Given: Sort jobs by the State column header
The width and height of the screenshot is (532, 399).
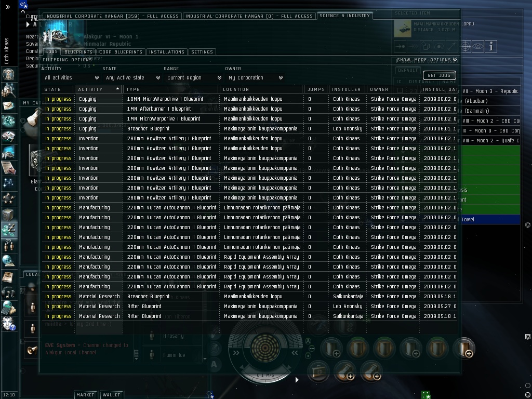Looking at the screenshot, I should pos(58,89).
